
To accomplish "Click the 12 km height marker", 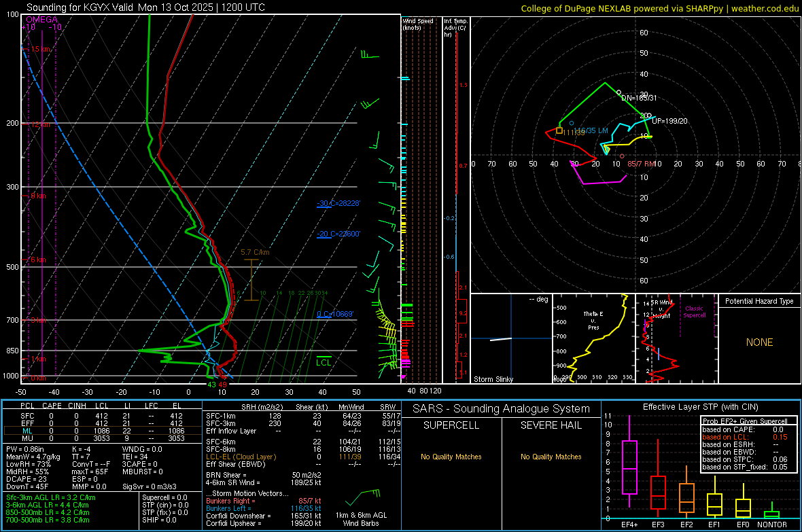I will pyautogui.click(x=41, y=124).
